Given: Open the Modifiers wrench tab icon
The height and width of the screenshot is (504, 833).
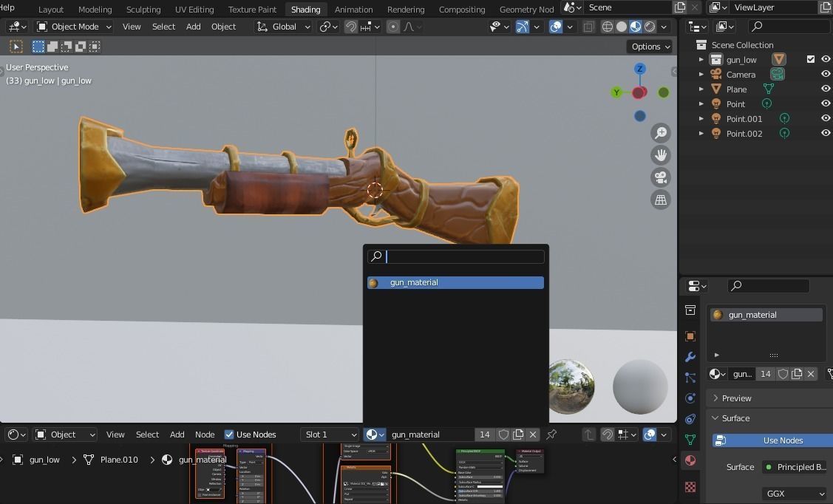Looking at the screenshot, I should [x=690, y=357].
